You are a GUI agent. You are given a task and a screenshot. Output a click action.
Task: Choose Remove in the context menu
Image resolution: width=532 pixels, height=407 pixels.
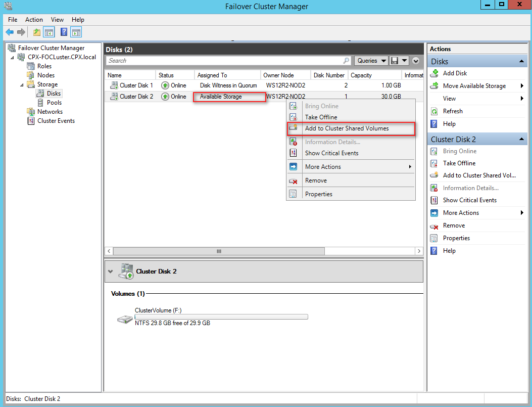(x=351, y=180)
